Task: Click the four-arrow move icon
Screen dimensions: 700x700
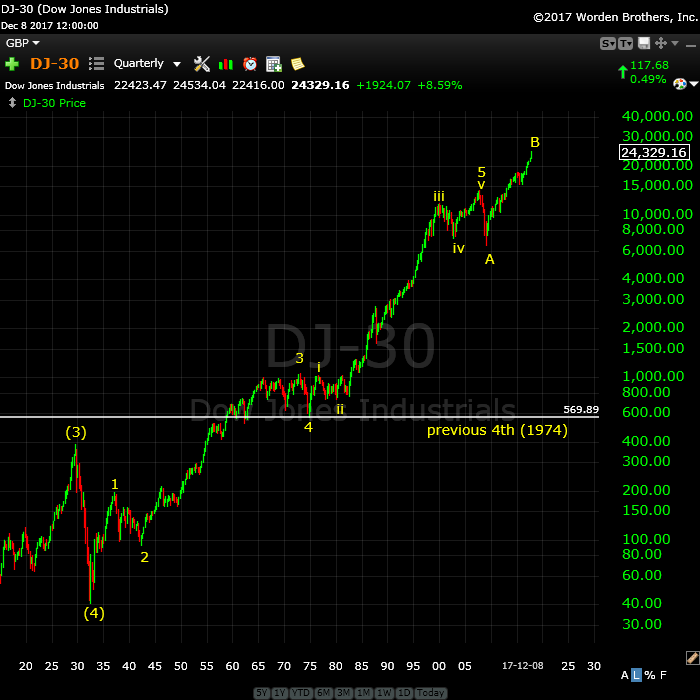Action: pyautogui.click(x=661, y=43)
